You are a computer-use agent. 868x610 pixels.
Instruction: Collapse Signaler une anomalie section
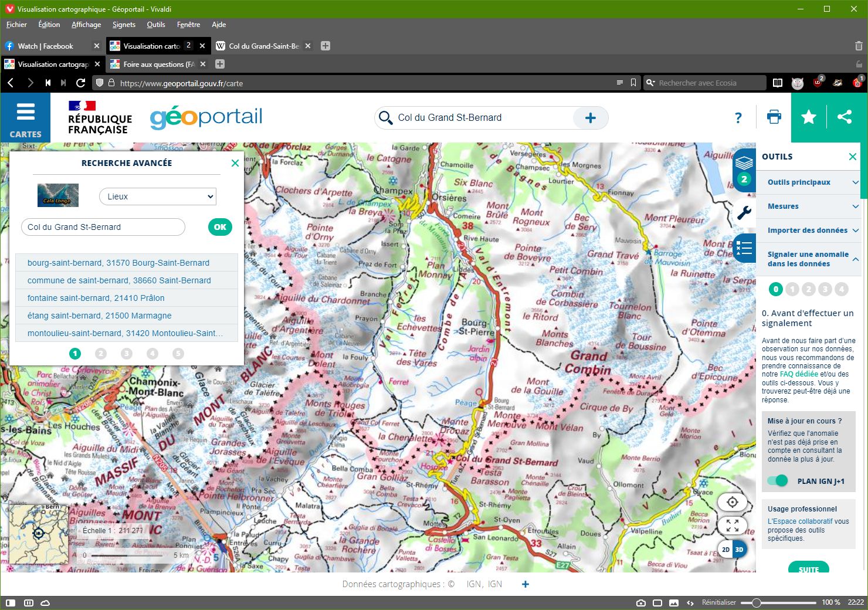tap(808, 259)
